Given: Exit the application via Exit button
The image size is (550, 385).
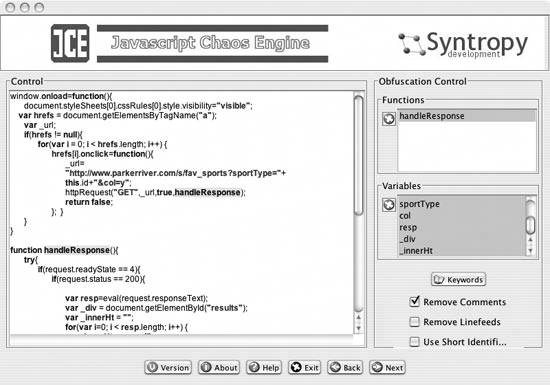Looking at the screenshot, I should tap(304, 367).
